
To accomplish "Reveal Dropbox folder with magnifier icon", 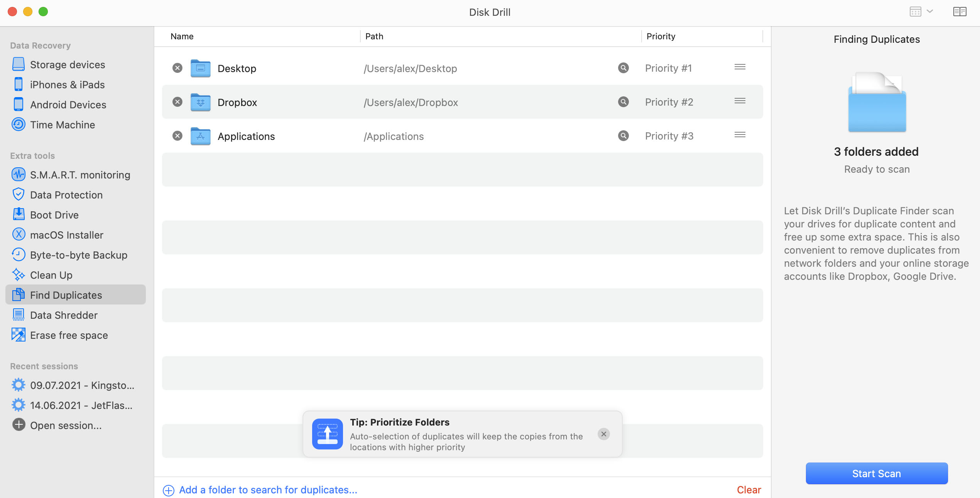I will tap(623, 102).
